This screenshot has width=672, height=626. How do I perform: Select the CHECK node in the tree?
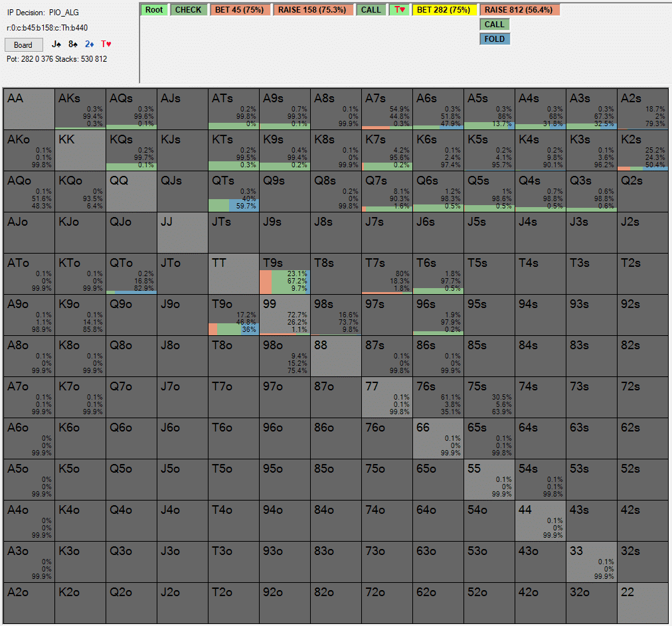tap(188, 10)
